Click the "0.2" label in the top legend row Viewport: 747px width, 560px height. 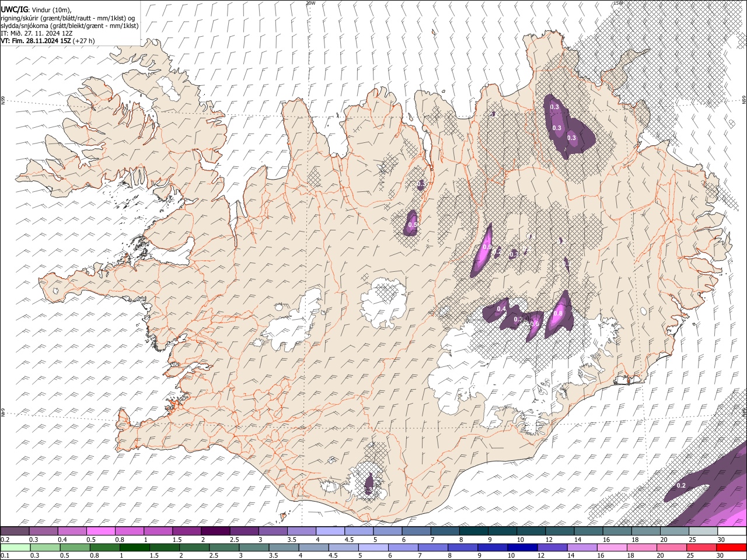click(5, 540)
